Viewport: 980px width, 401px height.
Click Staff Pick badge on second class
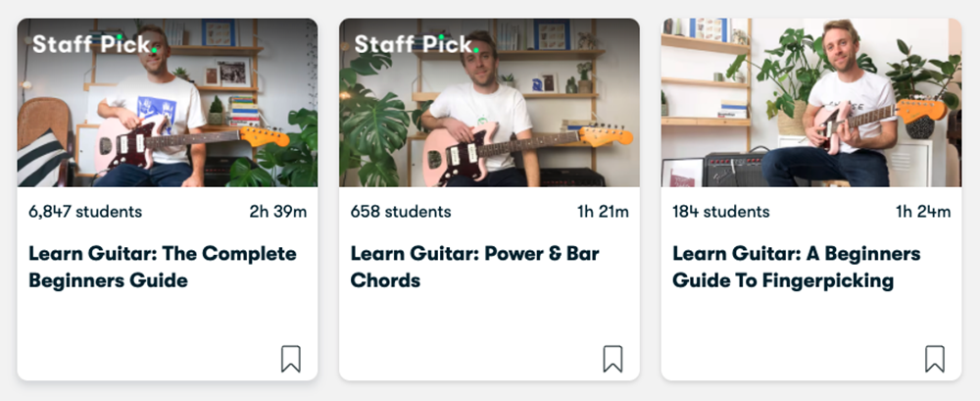(416, 44)
